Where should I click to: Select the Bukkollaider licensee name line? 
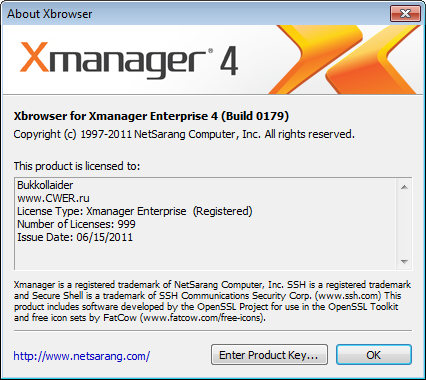pyautogui.click(x=45, y=185)
